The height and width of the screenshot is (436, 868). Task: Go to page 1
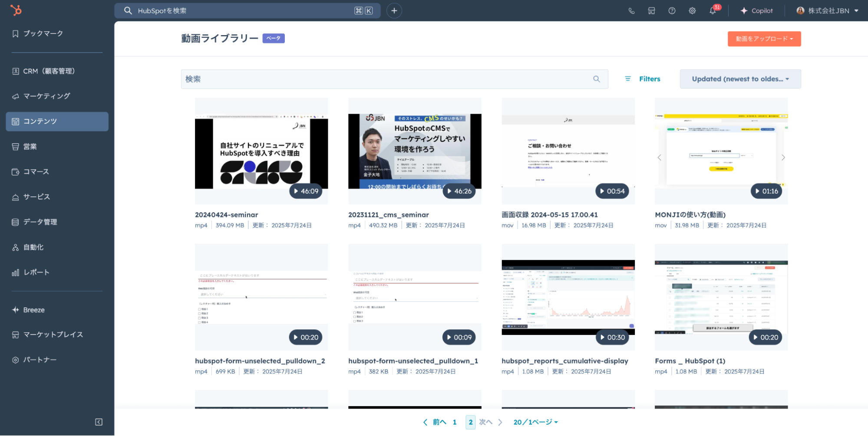click(x=455, y=422)
